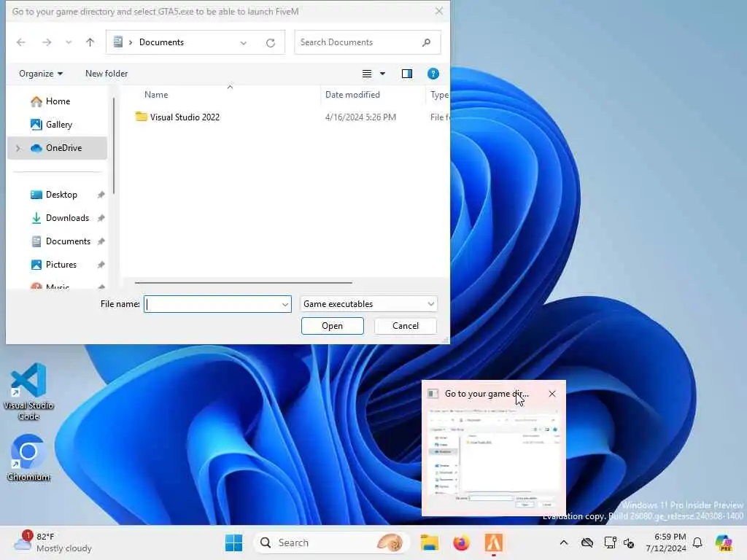Click the magnifier search icon

point(426,42)
